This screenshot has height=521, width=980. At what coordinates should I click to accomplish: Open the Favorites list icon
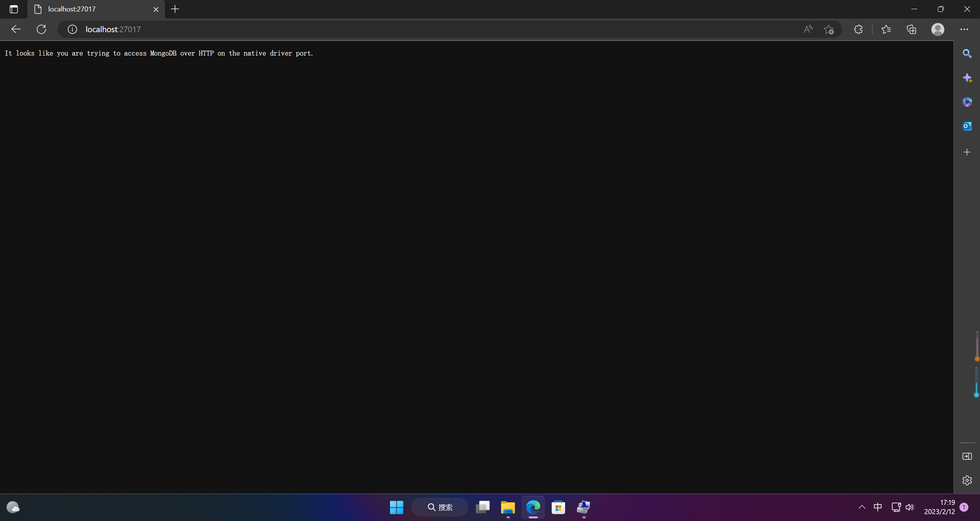coord(886,29)
